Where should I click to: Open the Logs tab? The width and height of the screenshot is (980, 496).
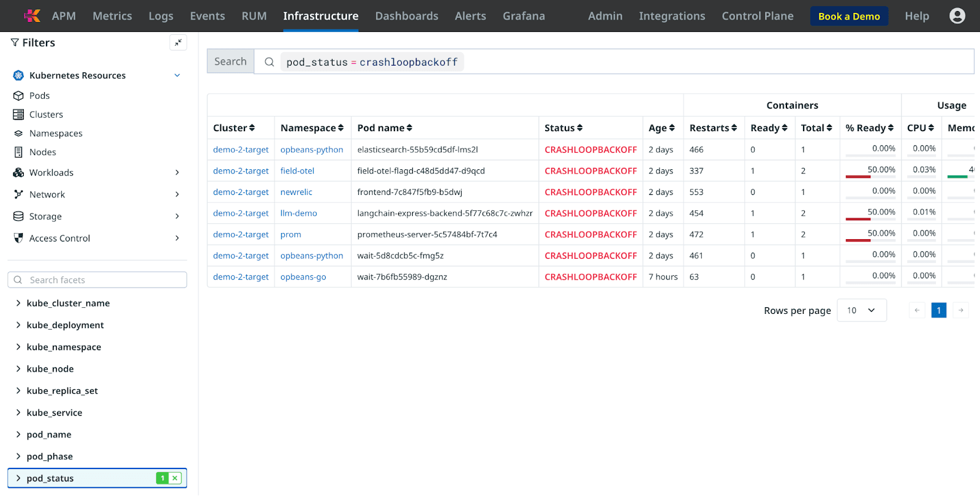point(161,16)
